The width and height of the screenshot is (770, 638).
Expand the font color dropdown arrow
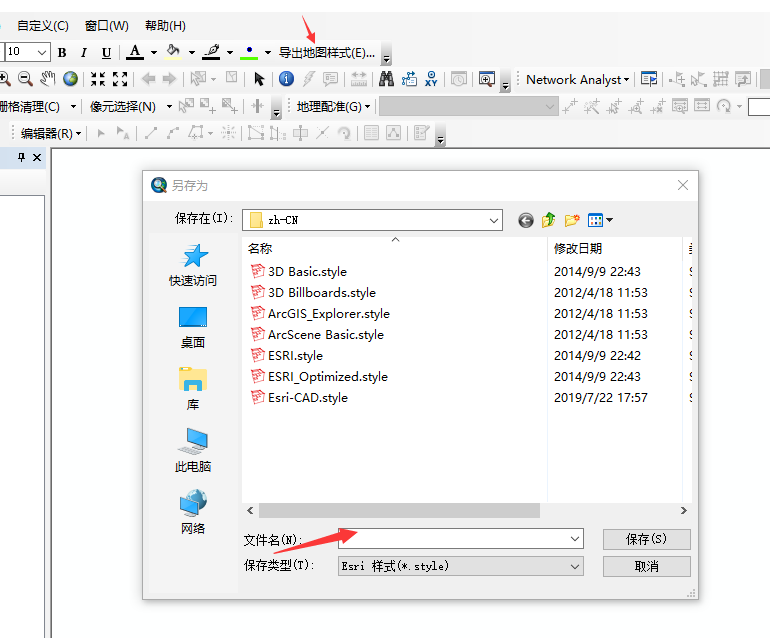(x=154, y=52)
